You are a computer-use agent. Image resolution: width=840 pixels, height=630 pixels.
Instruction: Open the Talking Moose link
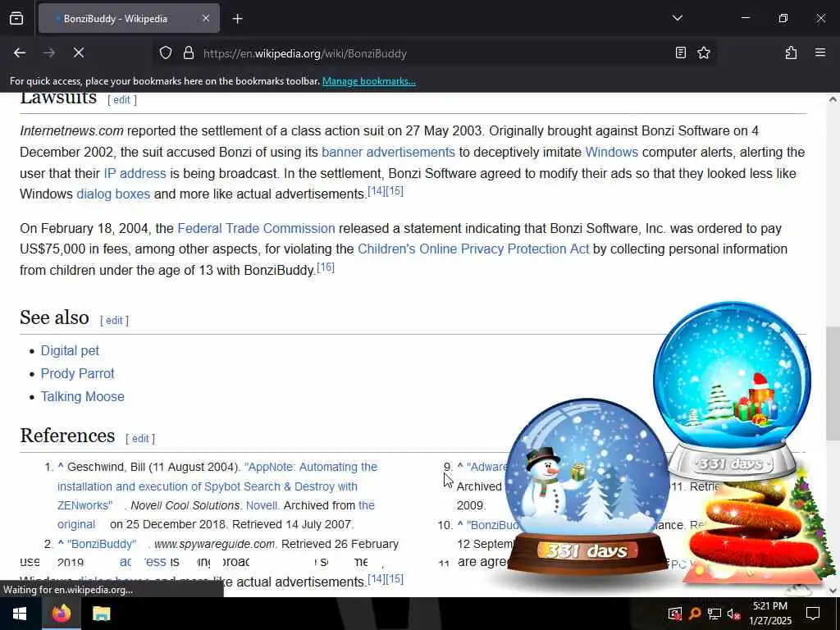(83, 397)
